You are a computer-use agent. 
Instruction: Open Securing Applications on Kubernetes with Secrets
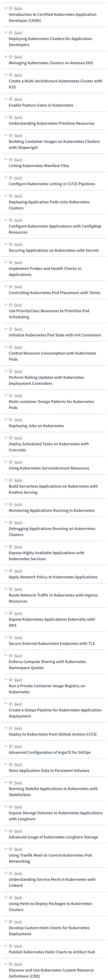[x=54, y=250]
